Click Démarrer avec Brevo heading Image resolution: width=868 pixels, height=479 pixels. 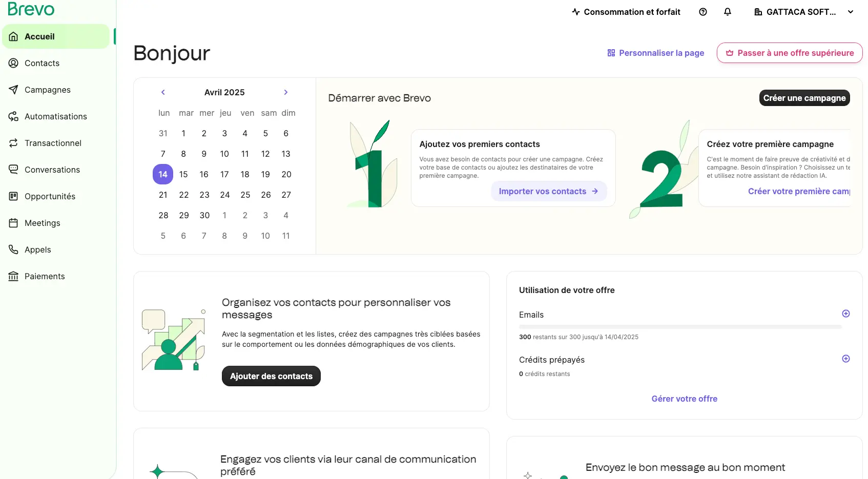tap(379, 98)
